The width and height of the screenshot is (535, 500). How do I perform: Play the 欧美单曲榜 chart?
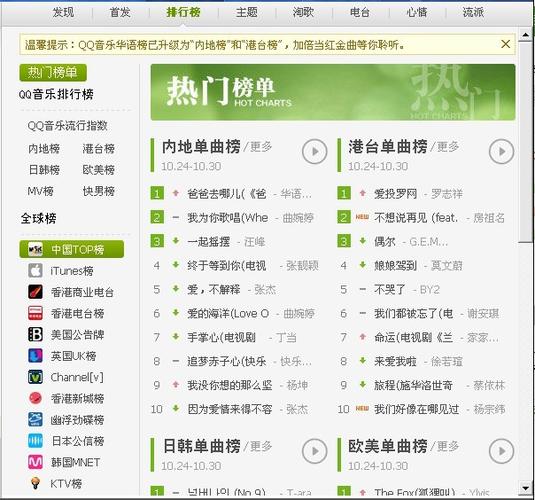[x=501, y=451]
